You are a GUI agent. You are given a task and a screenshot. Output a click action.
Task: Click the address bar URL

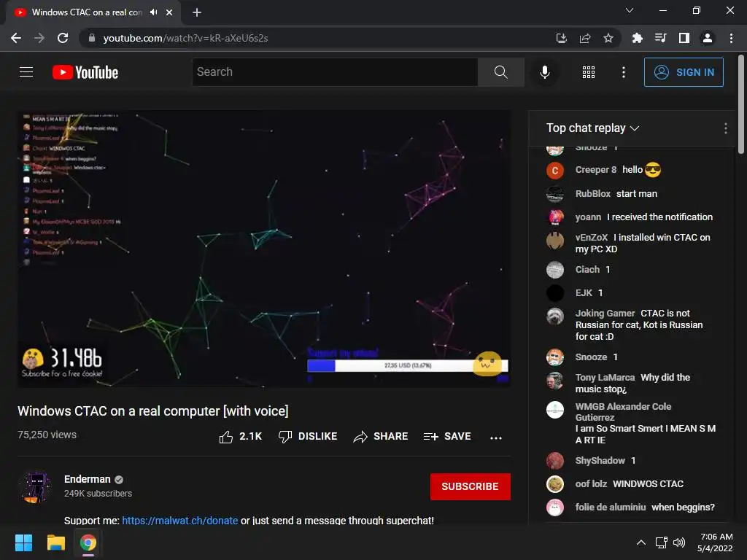[185, 38]
